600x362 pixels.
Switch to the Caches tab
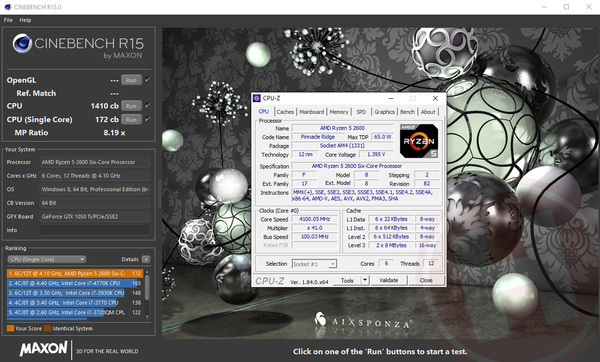point(285,112)
